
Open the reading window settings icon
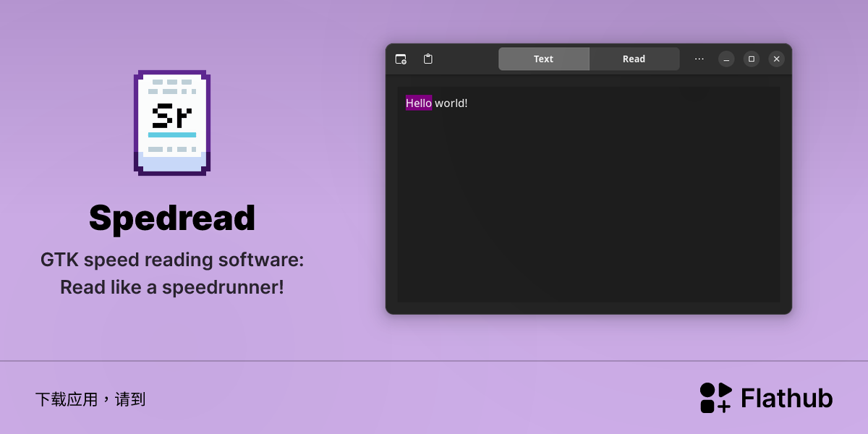point(401,59)
